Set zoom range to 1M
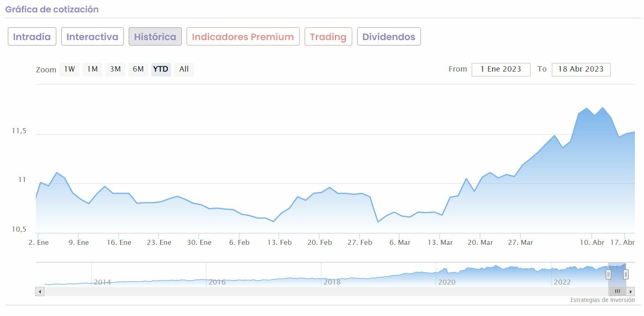 coord(92,69)
